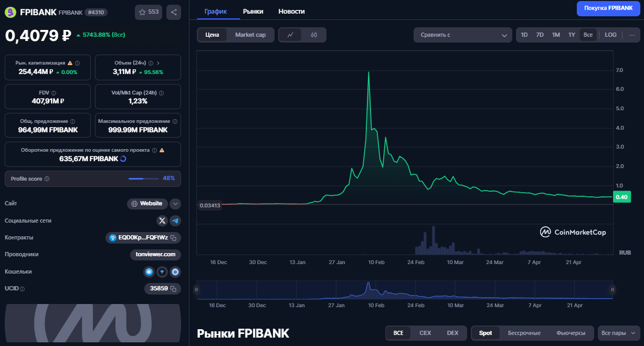Copy the UCID 35859 value
Image resolution: width=644 pixels, height=346 pixels.
click(173, 288)
